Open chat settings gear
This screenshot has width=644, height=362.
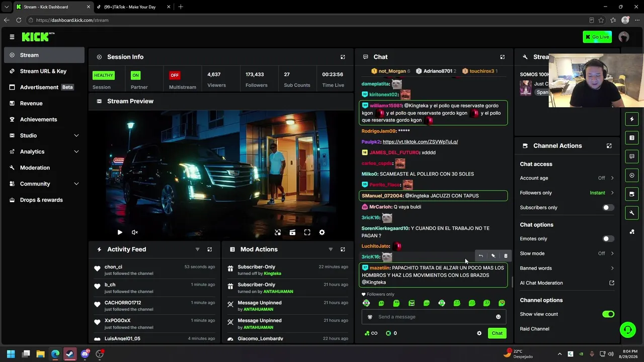(x=479, y=333)
